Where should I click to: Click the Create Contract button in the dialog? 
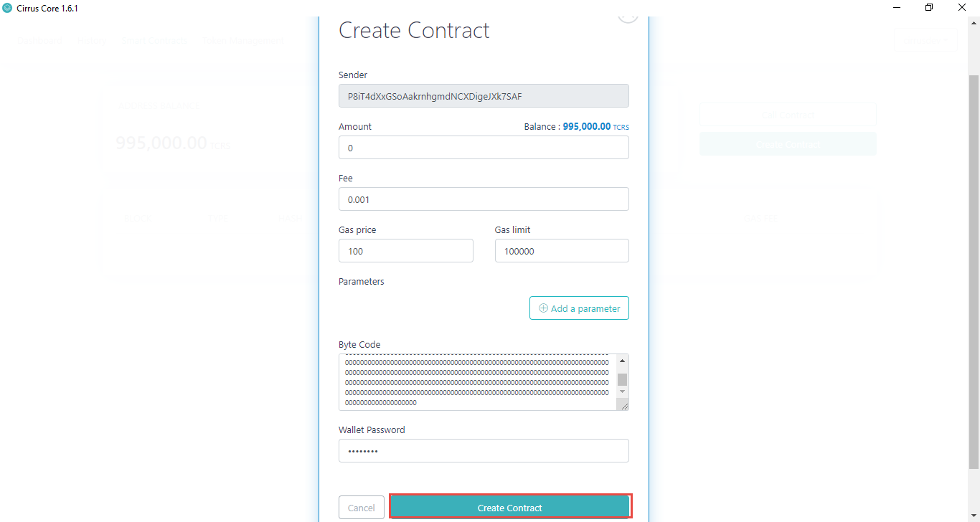[510, 507]
